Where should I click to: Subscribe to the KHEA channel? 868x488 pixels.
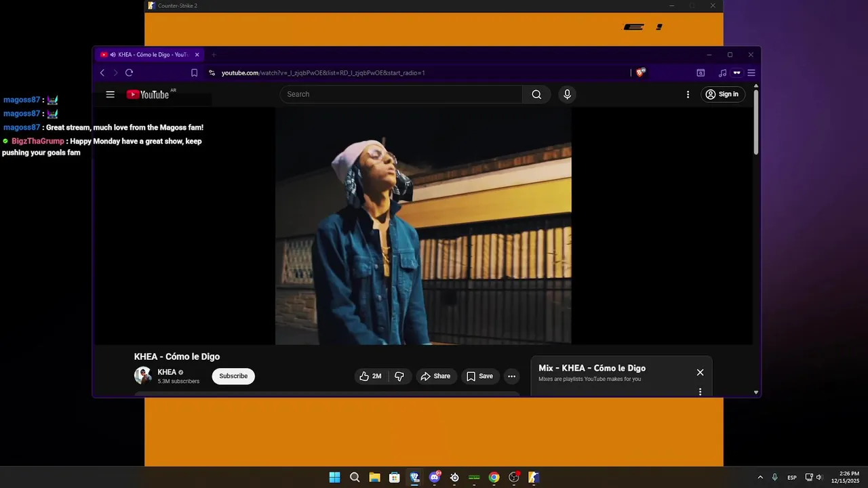233,376
